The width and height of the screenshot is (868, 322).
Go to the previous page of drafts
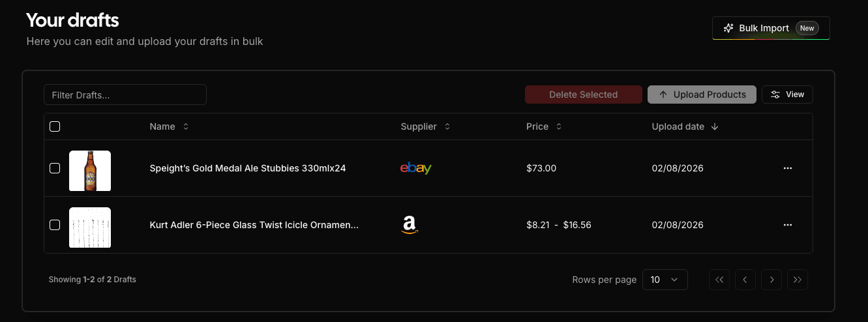point(745,280)
